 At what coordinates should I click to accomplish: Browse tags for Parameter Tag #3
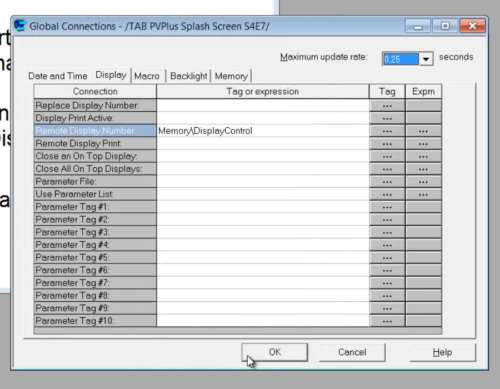pos(387,232)
